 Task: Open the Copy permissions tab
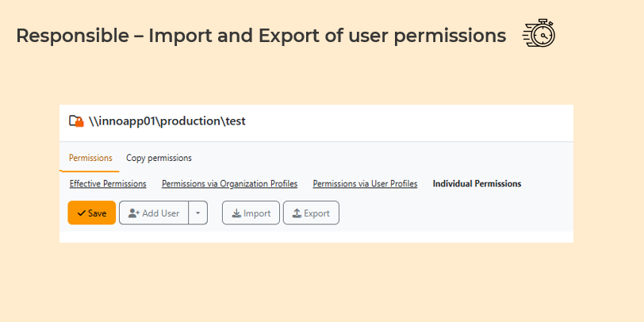pos(159,158)
